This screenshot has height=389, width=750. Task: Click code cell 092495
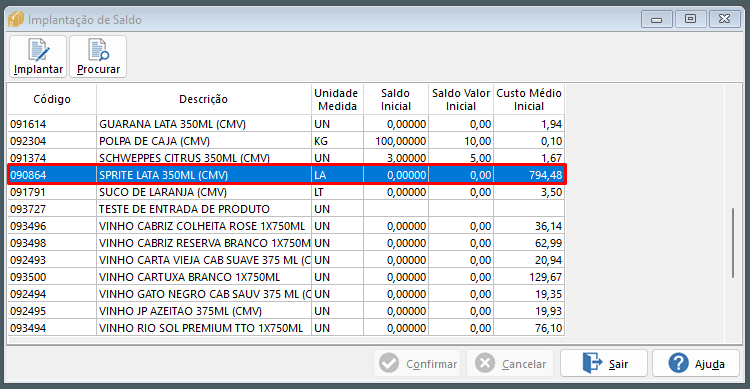point(52,311)
